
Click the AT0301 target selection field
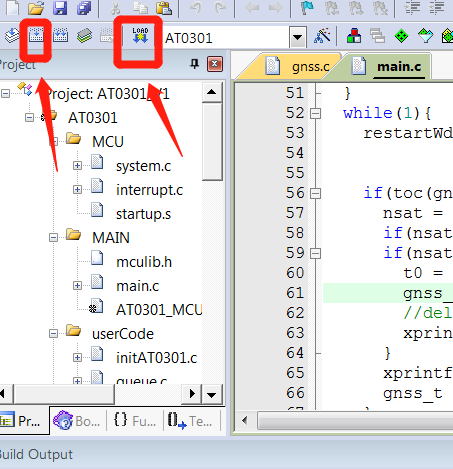coord(227,38)
